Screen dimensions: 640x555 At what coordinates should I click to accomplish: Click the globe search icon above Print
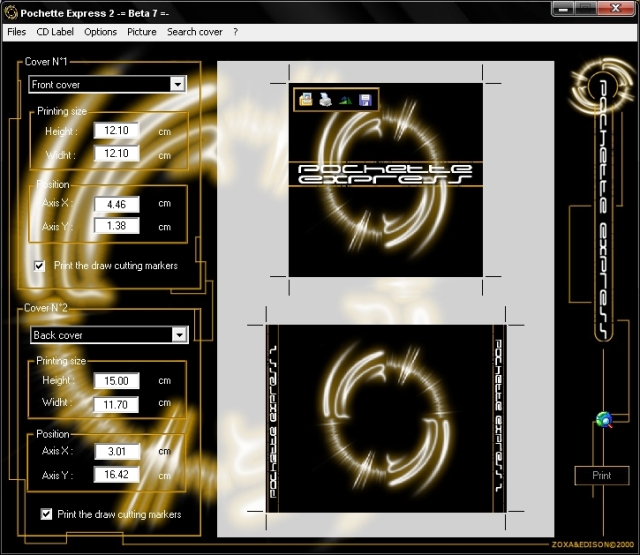tap(604, 420)
